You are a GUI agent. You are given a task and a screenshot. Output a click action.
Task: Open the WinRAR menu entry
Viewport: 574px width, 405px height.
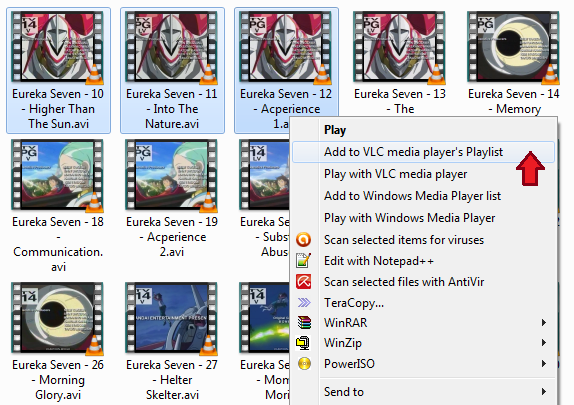coord(424,322)
